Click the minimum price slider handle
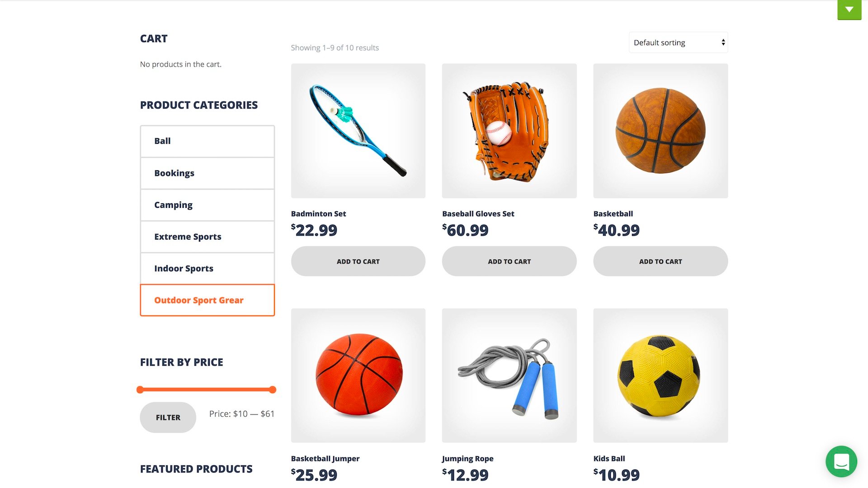Image resolution: width=868 pixels, height=488 pixels. coord(140,389)
